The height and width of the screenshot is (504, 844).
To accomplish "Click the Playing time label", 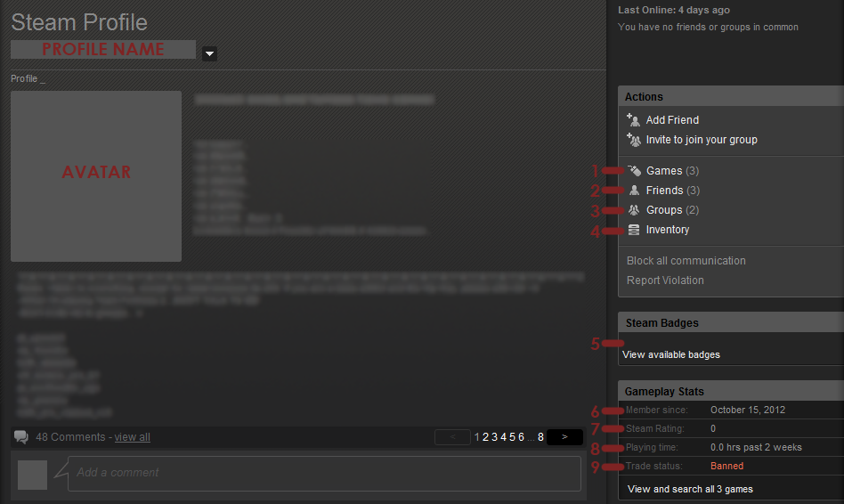I will (652, 448).
